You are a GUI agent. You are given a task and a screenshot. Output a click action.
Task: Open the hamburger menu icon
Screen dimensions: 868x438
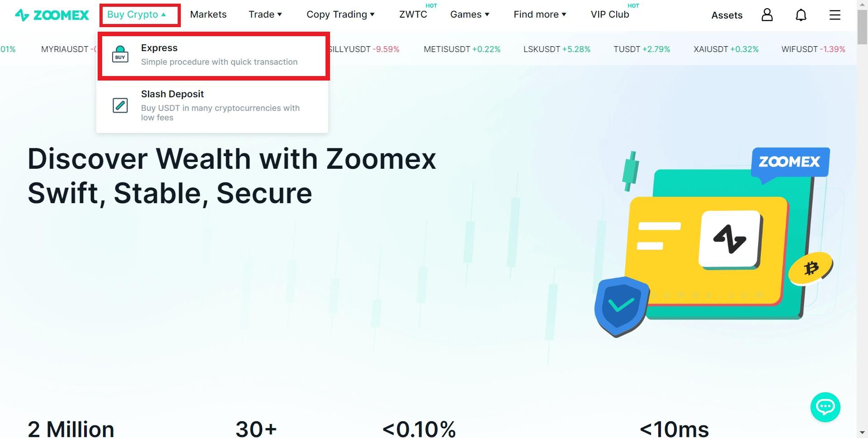[835, 15]
